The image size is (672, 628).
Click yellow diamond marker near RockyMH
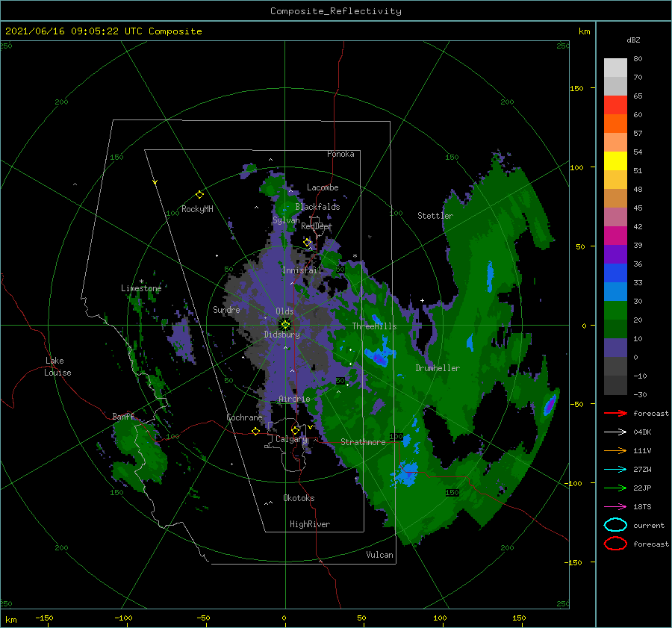tap(199, 195)
